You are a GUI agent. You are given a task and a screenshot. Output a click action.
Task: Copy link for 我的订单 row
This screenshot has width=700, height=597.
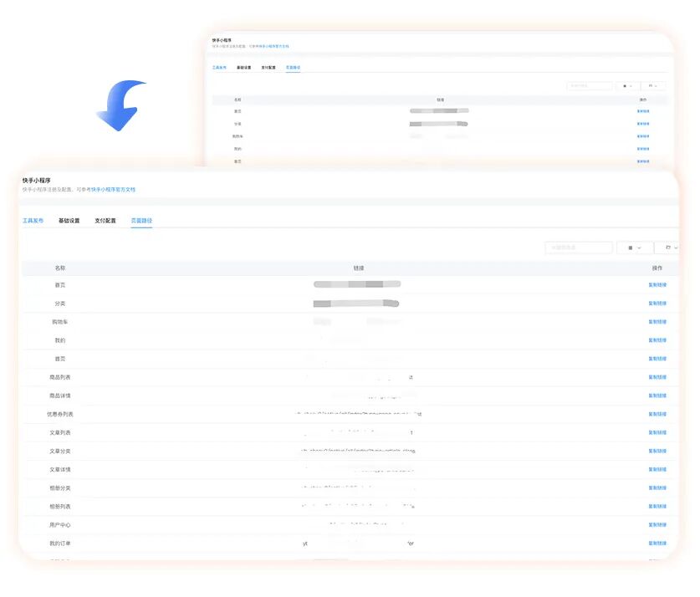pos(657,543)
